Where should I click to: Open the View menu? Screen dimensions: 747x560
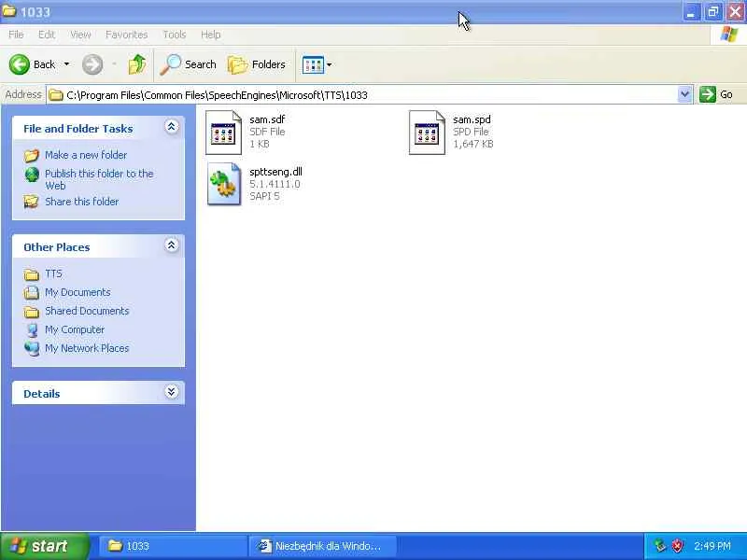click(x=80, y=35)
